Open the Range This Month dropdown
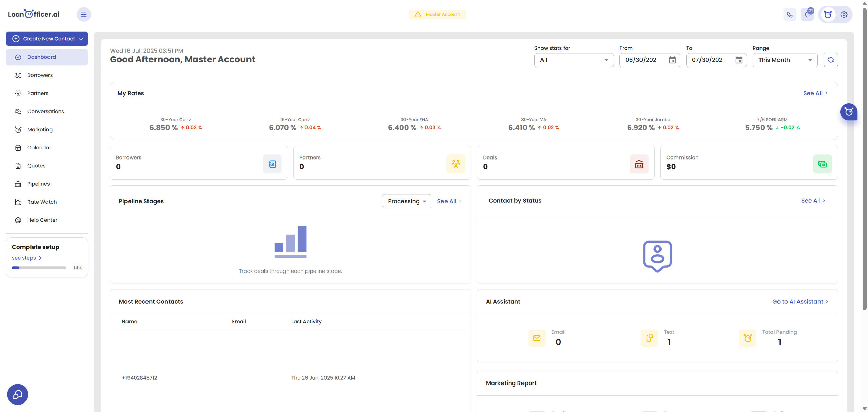 pyautogui.click(x=785, y=60)
